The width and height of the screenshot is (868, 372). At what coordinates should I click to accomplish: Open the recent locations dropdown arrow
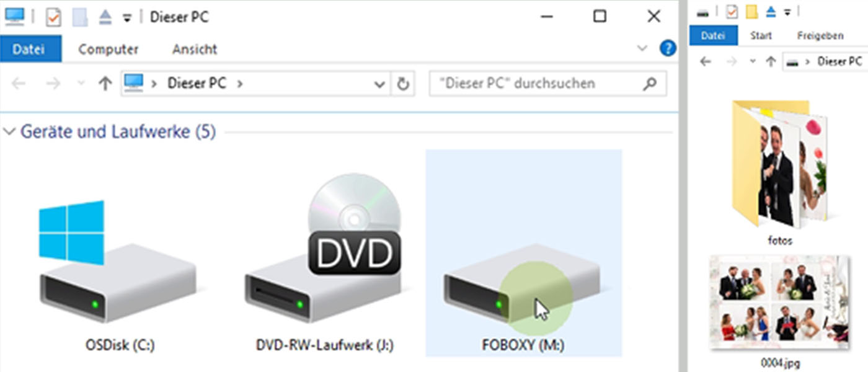coord(81,84)
